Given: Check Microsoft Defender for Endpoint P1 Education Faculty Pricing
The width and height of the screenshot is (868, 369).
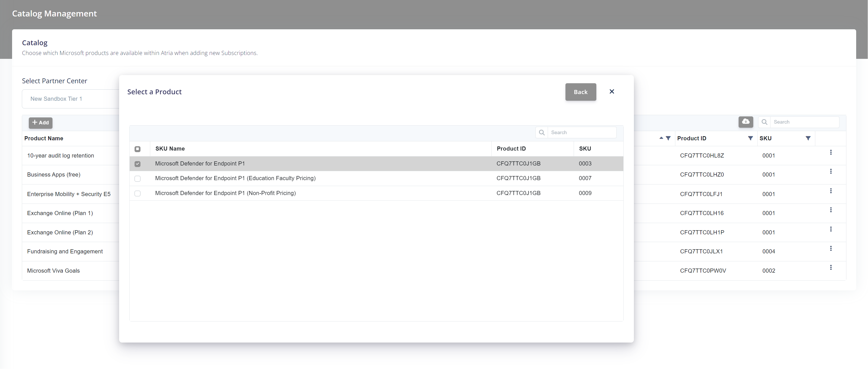Looking at the screenshot, I should (x=137, y=179).
